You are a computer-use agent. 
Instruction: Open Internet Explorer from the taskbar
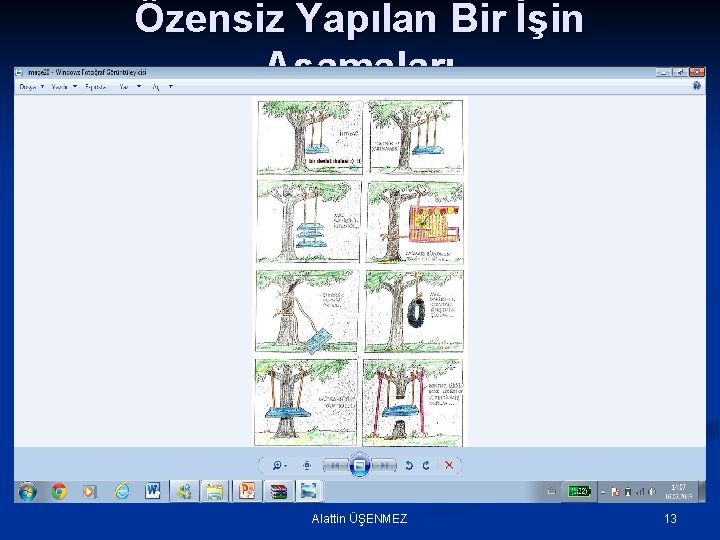[x=122, y=492]
